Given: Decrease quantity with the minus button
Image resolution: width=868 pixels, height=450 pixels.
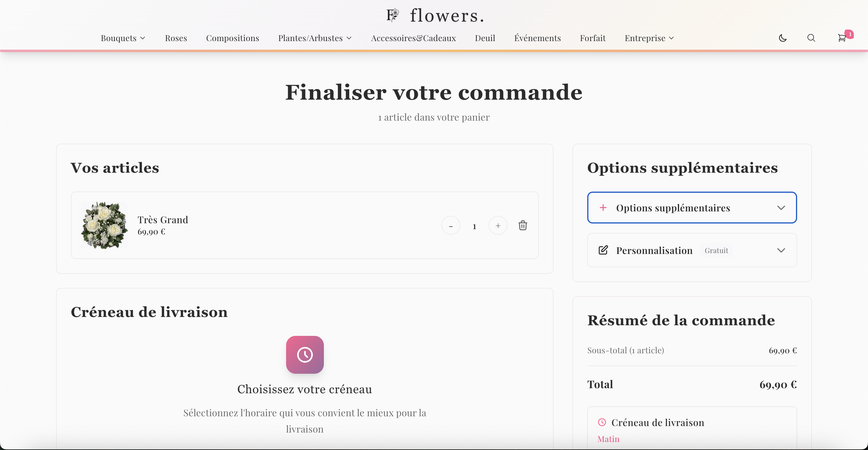Looking at the screenshot, I should 451,226.
